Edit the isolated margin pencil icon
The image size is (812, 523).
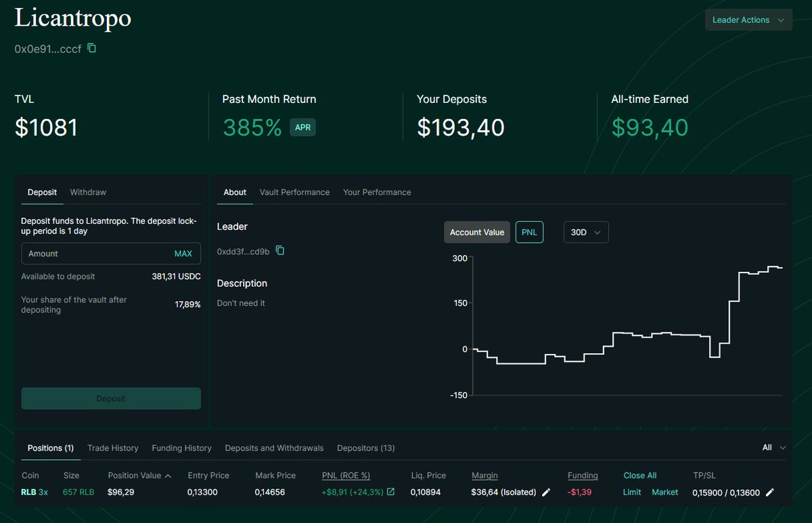[546, 492]
